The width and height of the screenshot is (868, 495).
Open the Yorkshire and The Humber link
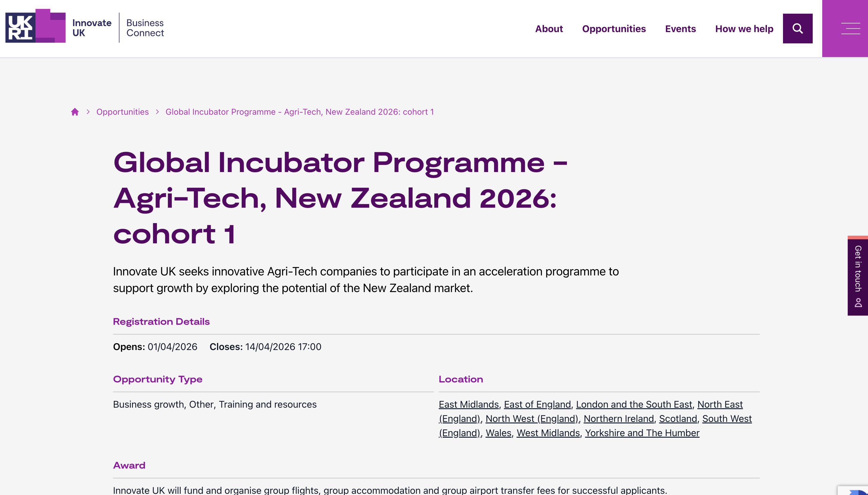(x=642, y=433)
